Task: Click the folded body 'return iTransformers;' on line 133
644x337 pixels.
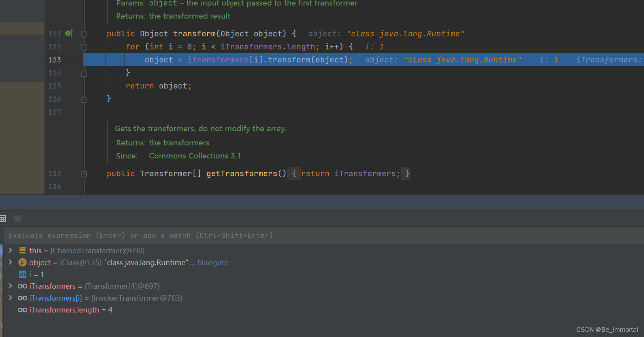Action: tap(350, 174)
